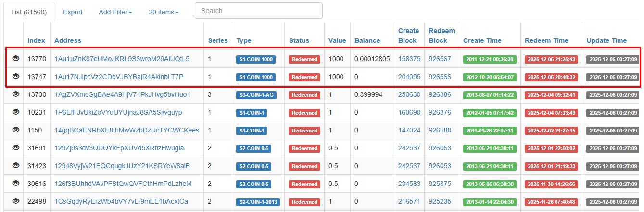Viewport: 644px width, 212px height.
Task: View details eye icon for index 13747
Action: click(x=16, y=76)
